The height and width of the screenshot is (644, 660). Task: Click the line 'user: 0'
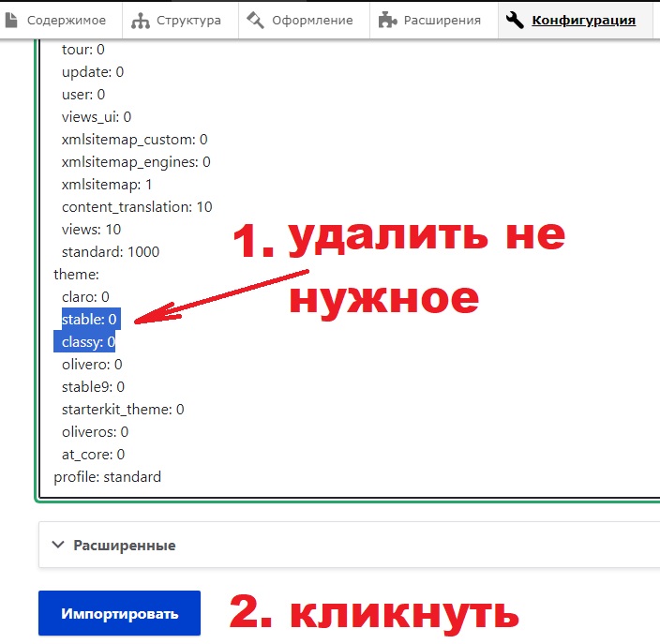[x=83, y=95]
